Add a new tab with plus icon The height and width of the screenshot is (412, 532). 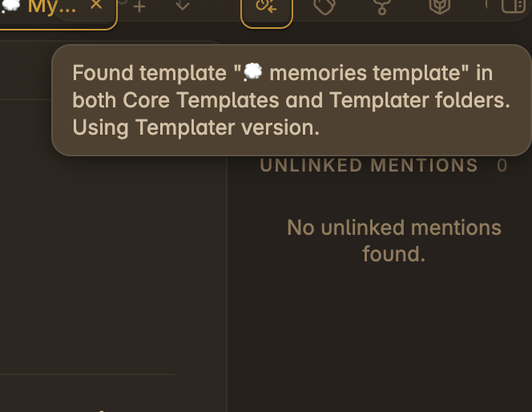pyautogui.click(x=139, y=6)
